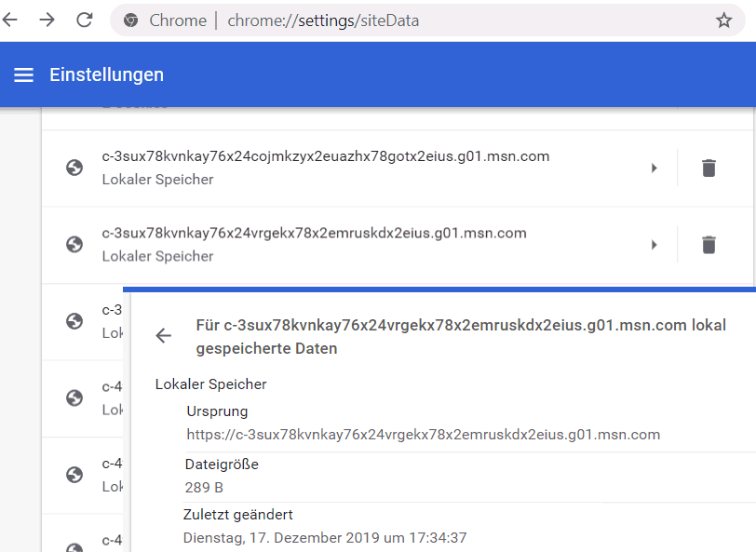Bookmark this page with the star icon
756x552 pixels.
pos(723,20)
